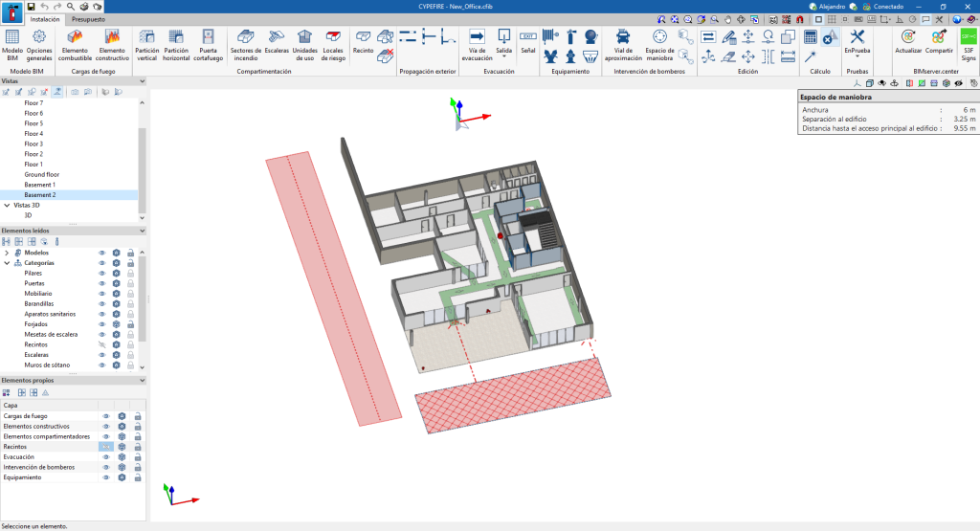Select the Señal sign tool
Image resolution: width=980 pixels, height=531 pixels.
(x=528, y=42)
